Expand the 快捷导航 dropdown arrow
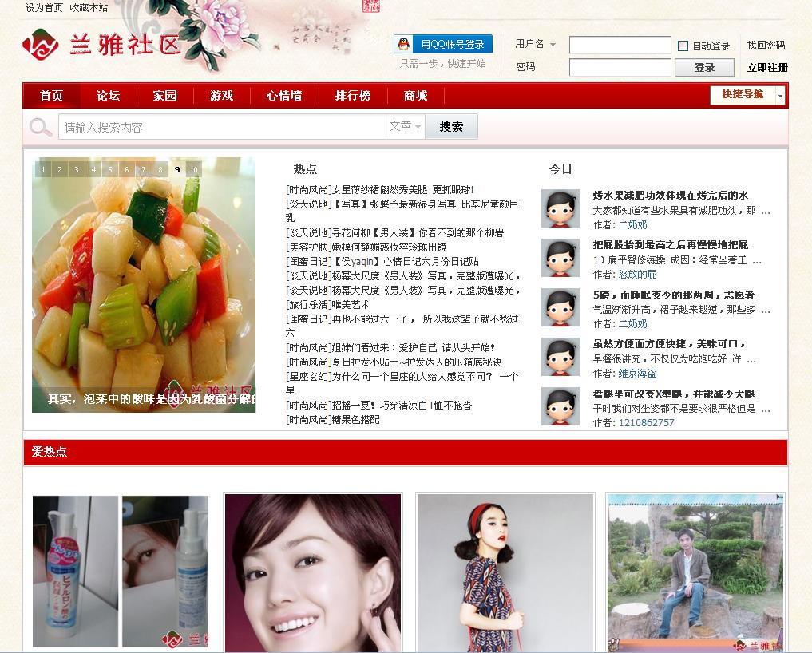This screenshot has height=653, width=812. 780,96
